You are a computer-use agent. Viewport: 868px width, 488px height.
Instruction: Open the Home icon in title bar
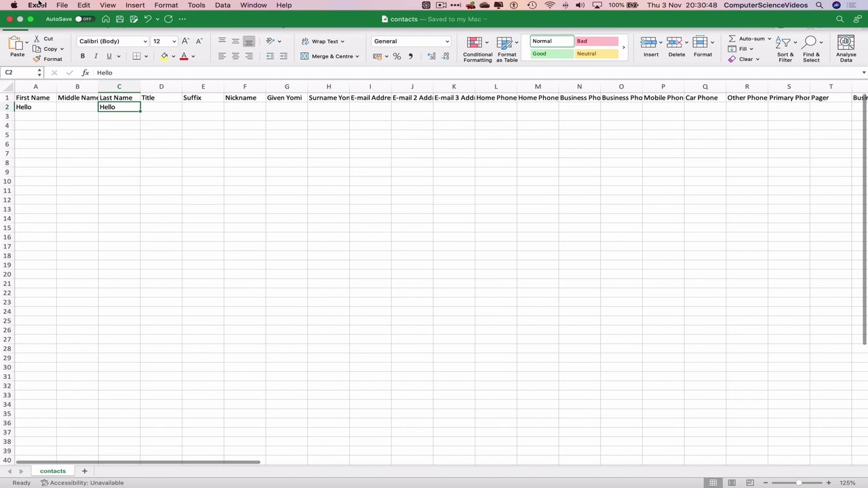click(106, 19)
